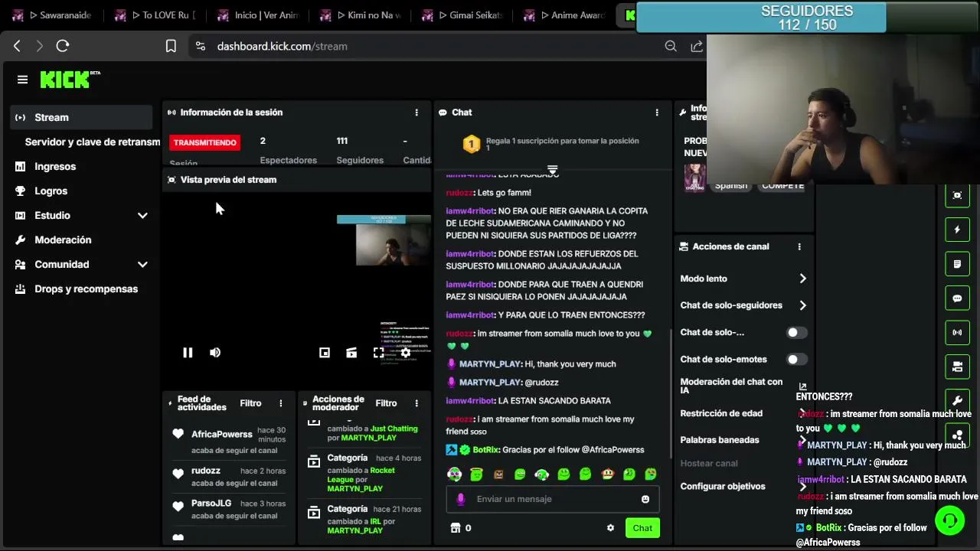Screen dimensions: 980x551
Task: Click the AfricaPowerss follower entry
Action: (228, 442)
